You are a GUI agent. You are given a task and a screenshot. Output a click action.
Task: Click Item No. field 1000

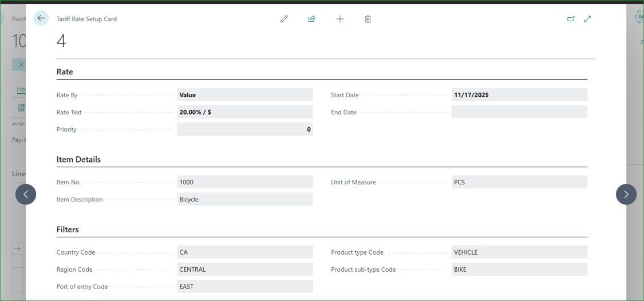click(245, 182)
